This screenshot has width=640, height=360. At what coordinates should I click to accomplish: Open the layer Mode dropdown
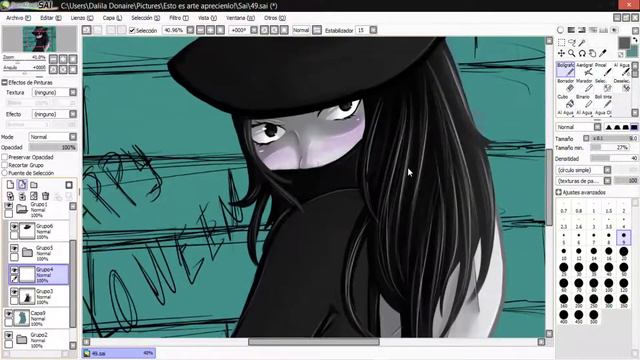[x=53, y=137]
